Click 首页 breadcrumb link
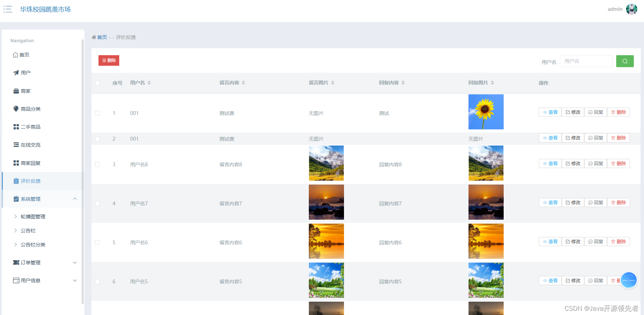644x315 pixels. click(102, 37)
